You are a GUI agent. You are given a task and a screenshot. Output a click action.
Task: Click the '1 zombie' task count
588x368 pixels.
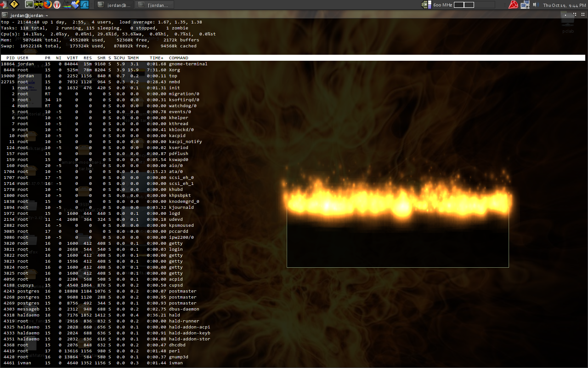(177, 28)
